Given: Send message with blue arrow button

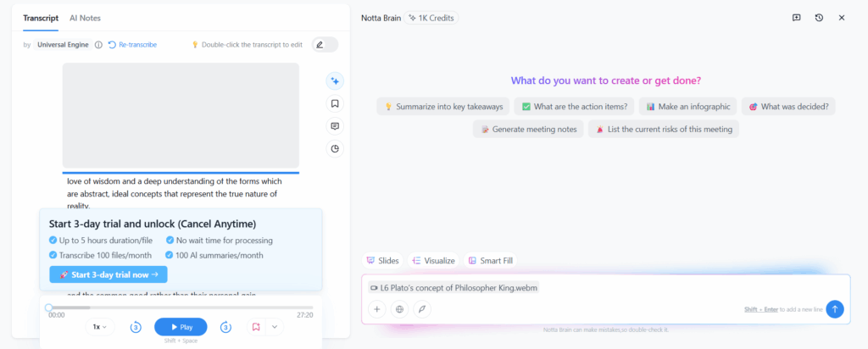Looking at the screenshot, I should tap(835, 309).
